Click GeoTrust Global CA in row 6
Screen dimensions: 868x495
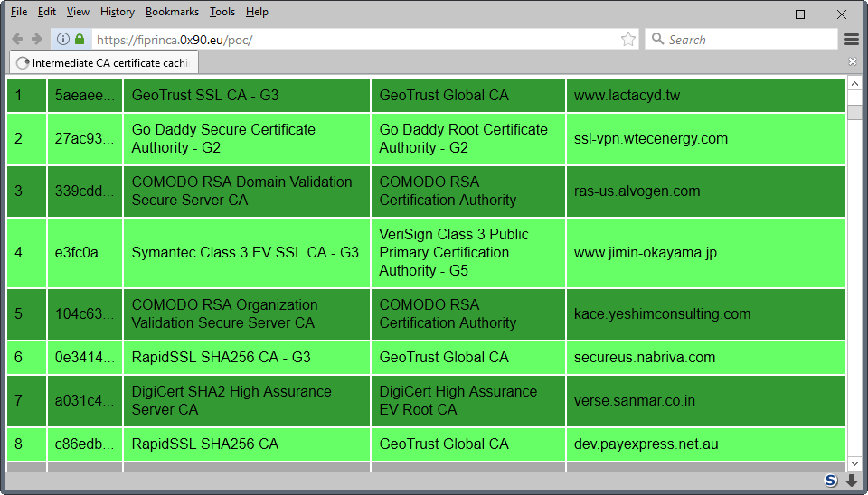[x=468, y=358]
